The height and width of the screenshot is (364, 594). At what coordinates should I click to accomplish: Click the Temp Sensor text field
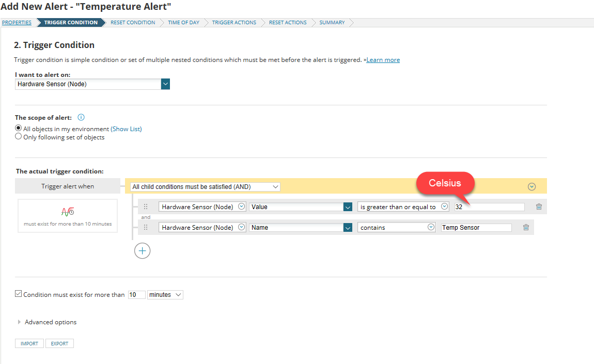476,227
